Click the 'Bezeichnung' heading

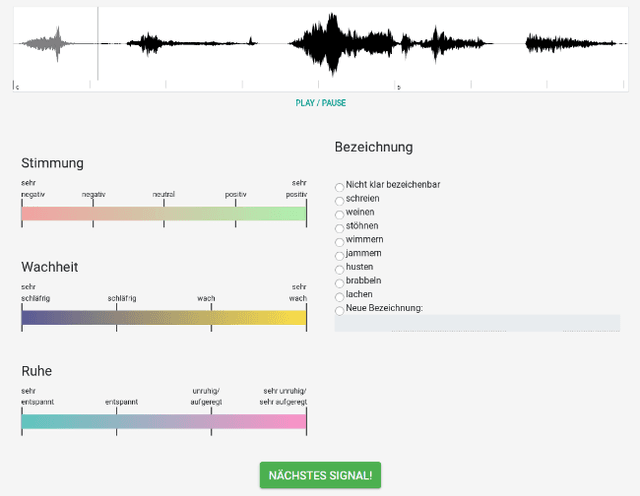373,147
